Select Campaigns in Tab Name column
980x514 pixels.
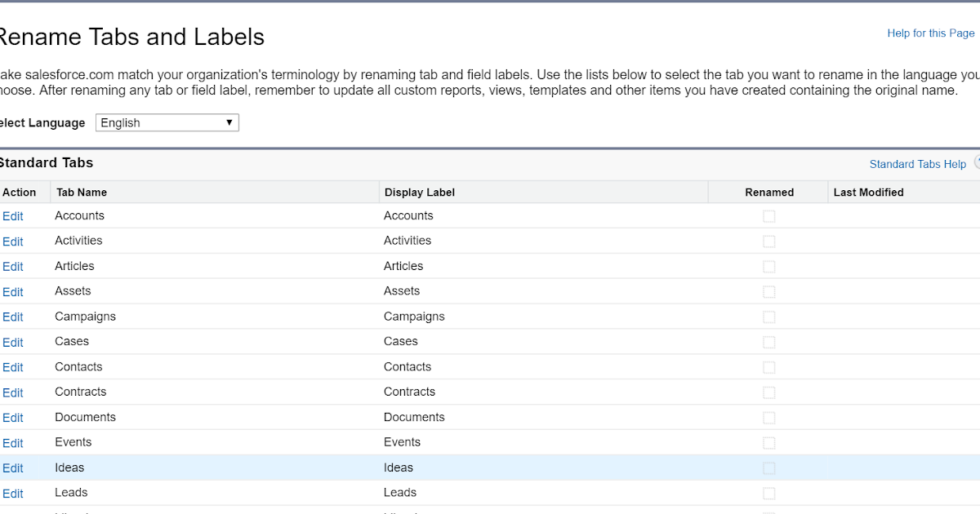(85, 317)
